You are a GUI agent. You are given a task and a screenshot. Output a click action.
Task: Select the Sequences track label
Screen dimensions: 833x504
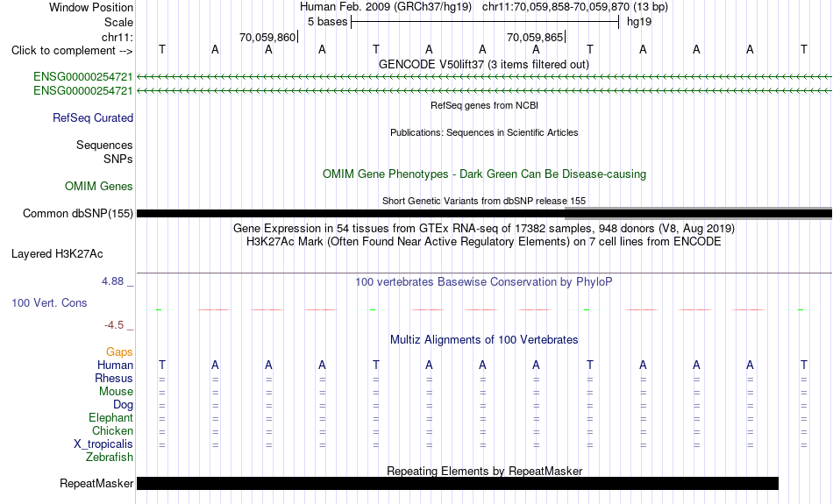pyautogui.click(x=104, y=145)
